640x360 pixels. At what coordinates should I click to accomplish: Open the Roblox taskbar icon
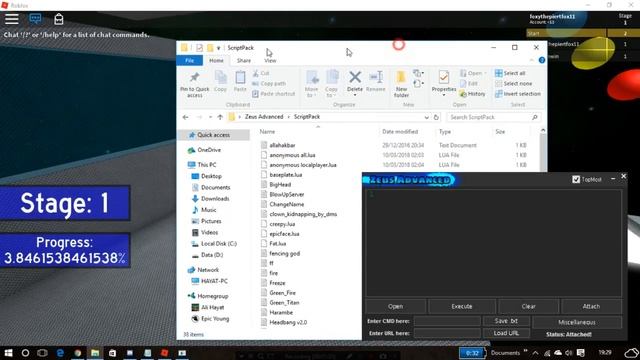pyautogui.click(x=164, y=353)
